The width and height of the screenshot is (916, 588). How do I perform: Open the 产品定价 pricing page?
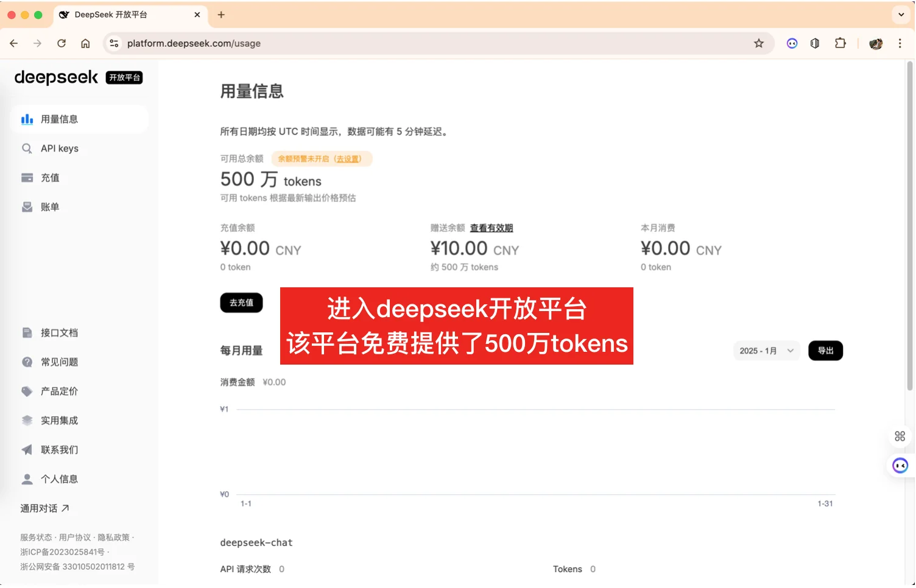pyautogui.click(x=58, y=391)
